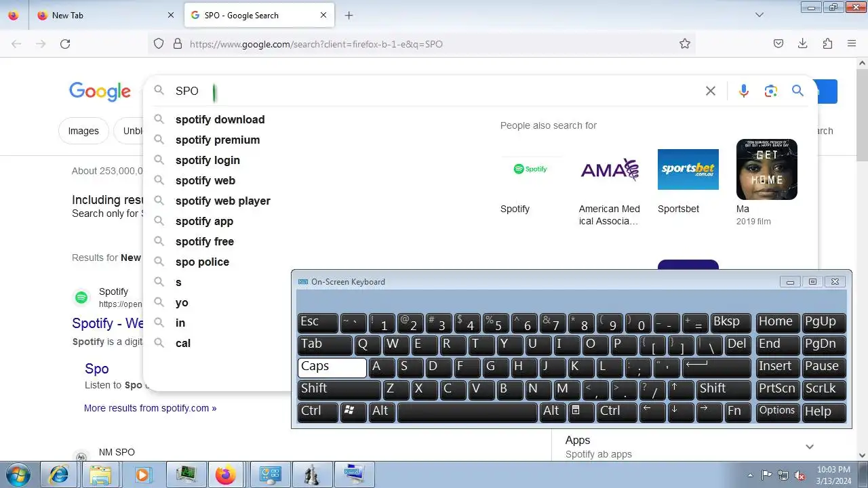The image size is (868, 488).
Task: Close the SPO - Google Search tab
Action: pyautogui.click(x=323, y=15)
